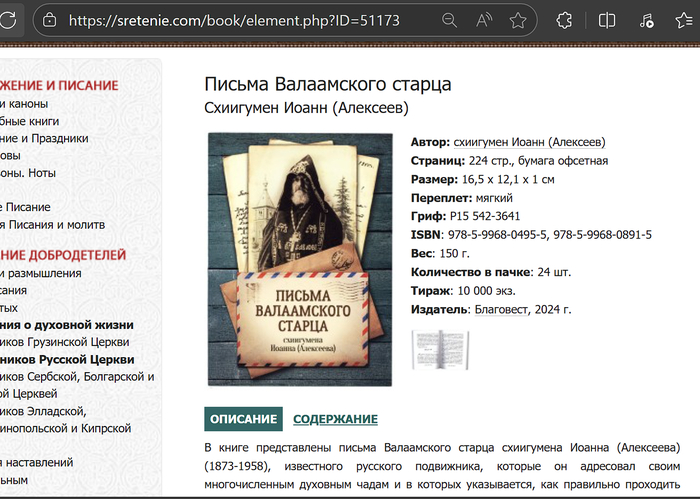700x499 pixels.
Task: Bookmark this page with star icon
Action: (517, 20)
